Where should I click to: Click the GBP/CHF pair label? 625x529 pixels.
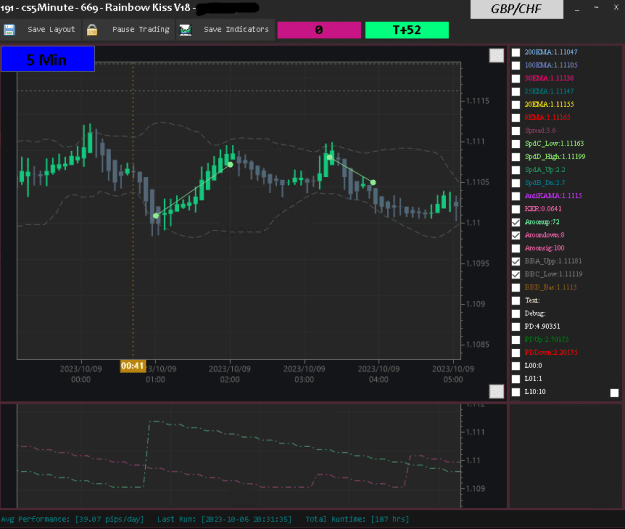517,9
